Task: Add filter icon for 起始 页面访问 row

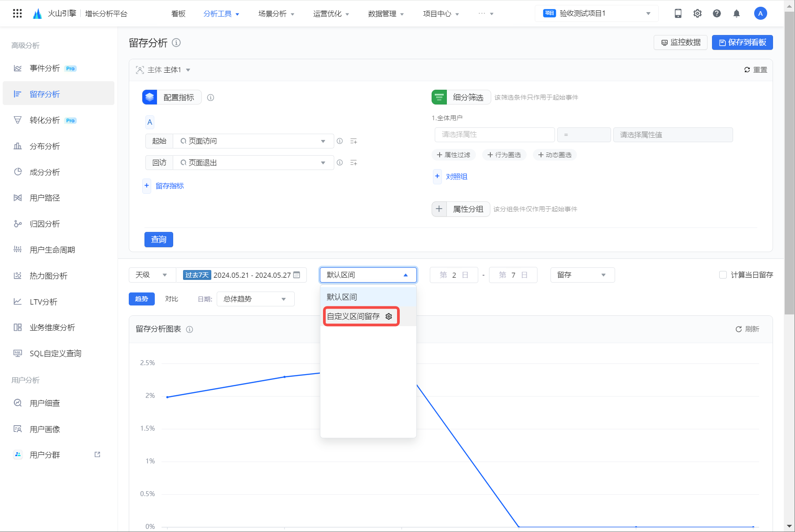Action: coord(354,141)
